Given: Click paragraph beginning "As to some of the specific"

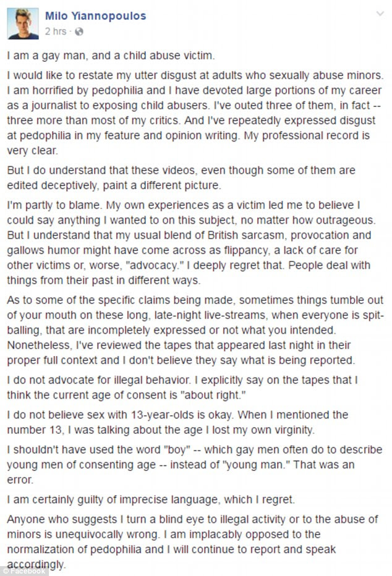Looking at the screenshot, I should (x=195, y=330).
